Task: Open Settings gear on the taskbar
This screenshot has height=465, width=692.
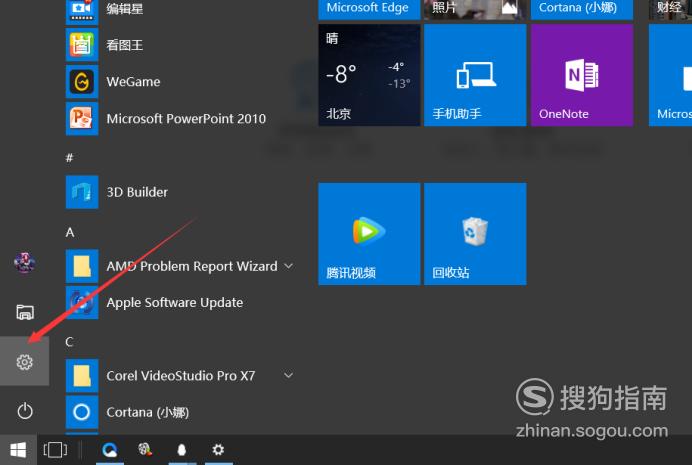Action: point(218,450)
